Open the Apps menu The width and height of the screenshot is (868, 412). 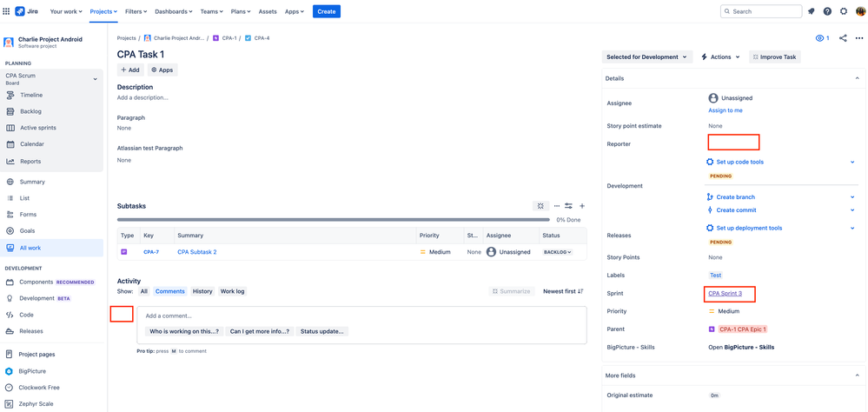[295, 11]
